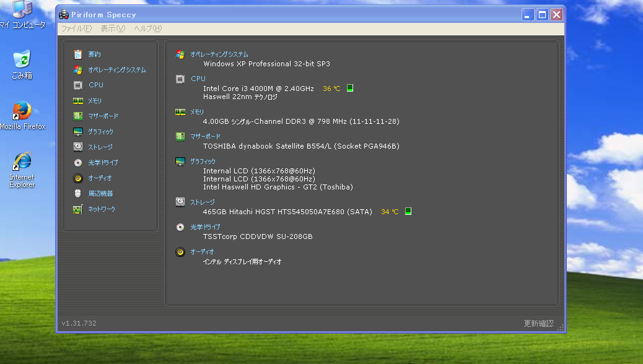Click the speaker icon beside オーディオ heading in summary
This screenshot has width=643, height=364.
pos(180,252)
